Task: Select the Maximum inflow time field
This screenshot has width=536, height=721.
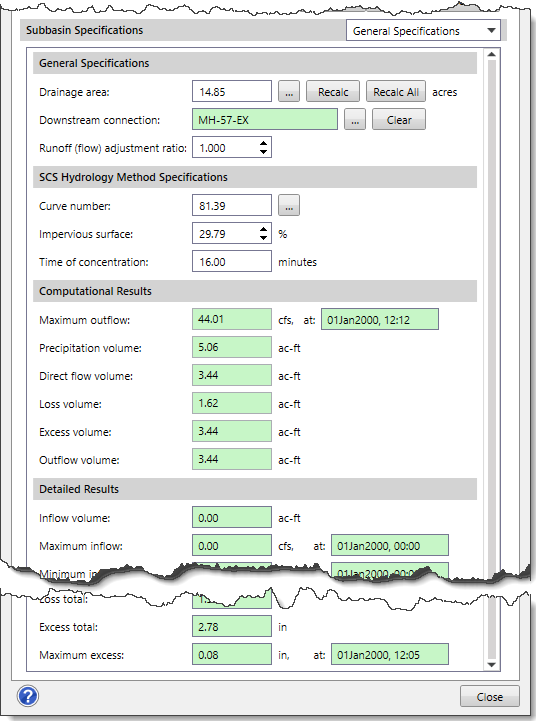Action: (x=390, y=545)
